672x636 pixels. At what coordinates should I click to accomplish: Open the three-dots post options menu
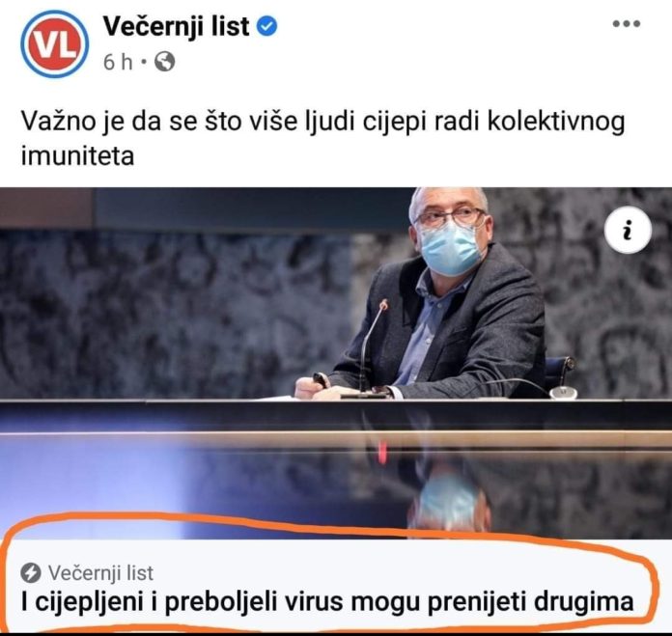(x=627, y=23)
